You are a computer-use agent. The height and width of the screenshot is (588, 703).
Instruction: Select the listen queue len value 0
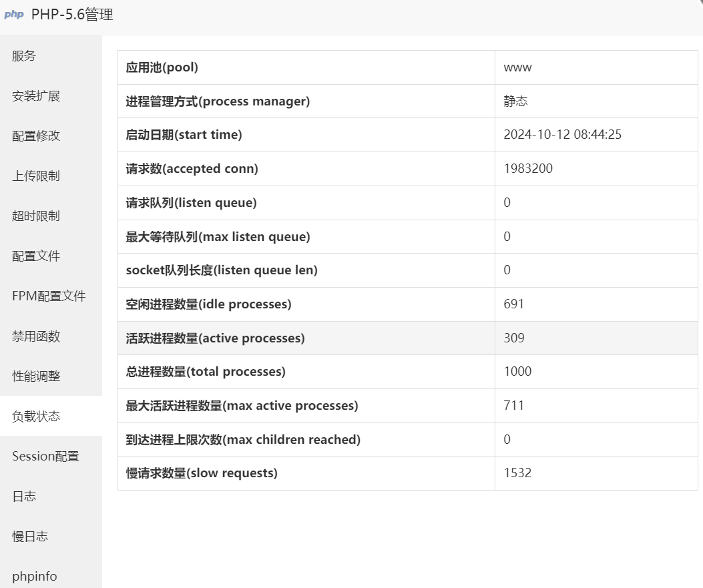point(507,270)
